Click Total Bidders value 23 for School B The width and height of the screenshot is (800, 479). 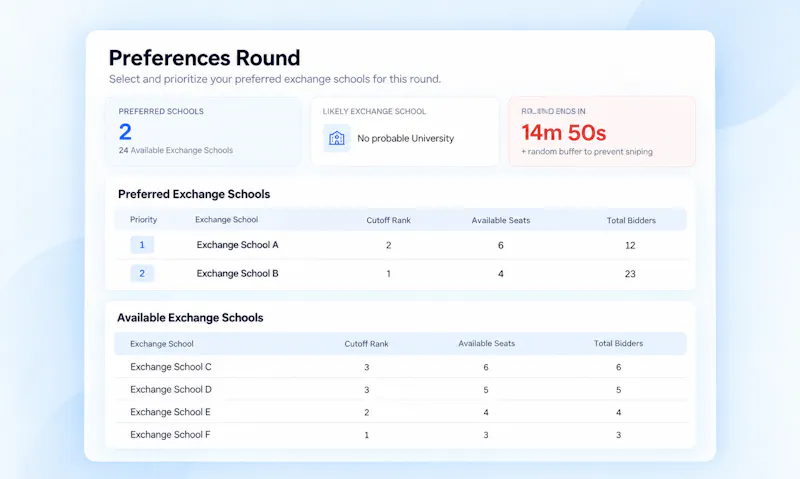(630, 274)
